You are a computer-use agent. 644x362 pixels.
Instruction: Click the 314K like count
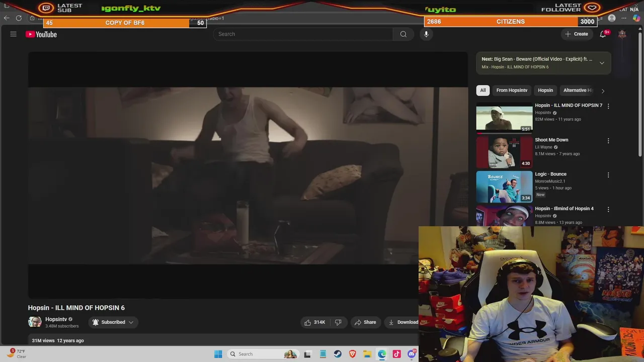[x=319, y=322]
